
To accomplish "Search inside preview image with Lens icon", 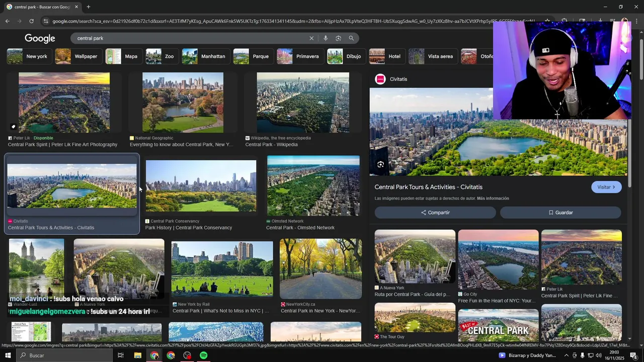I will pyautogui.click(x=380, y=164).
